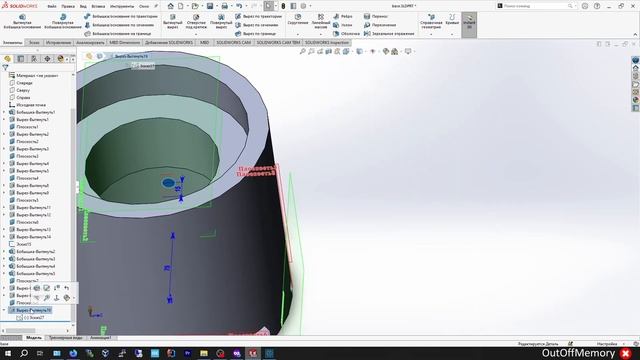The height and width of the screenshot is (360, 640).
Task: Open the Вид menu
Action: [x=83, y=6]
